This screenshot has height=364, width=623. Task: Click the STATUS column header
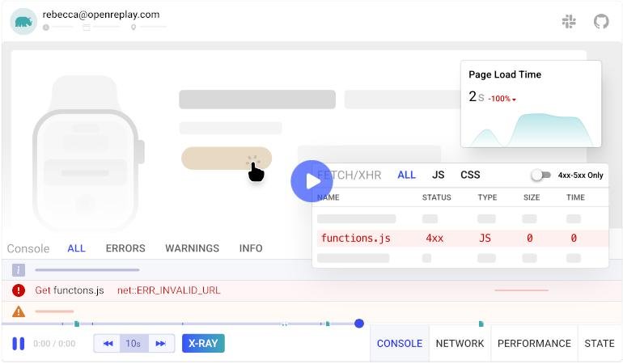(x=436, y=197)
